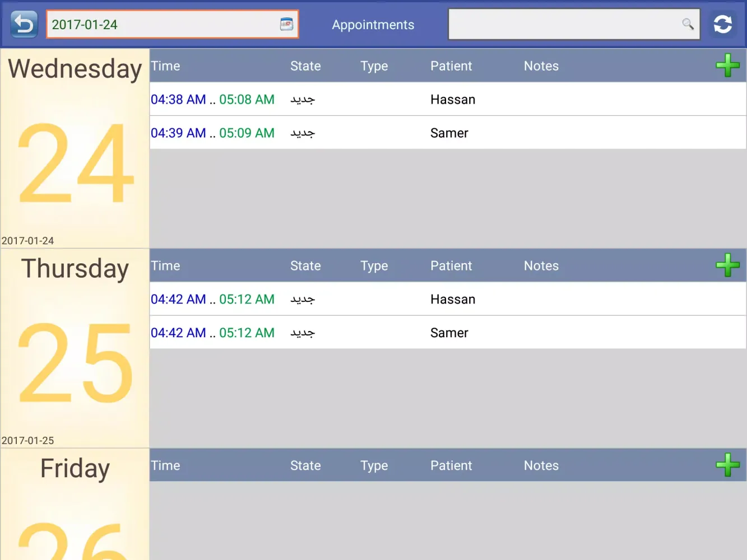747x560 pixels.
Task: Open Thursday's 04:42 AM Samer appointment
Action: click(448, 333)
